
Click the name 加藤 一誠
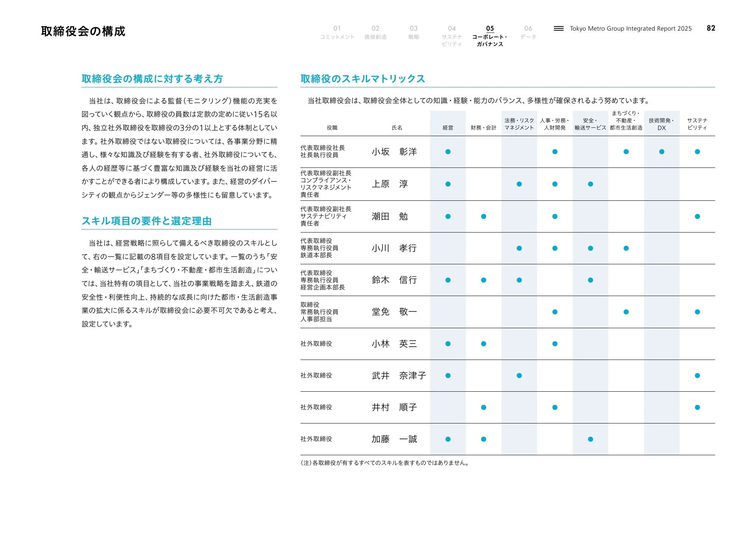[394, 439]
